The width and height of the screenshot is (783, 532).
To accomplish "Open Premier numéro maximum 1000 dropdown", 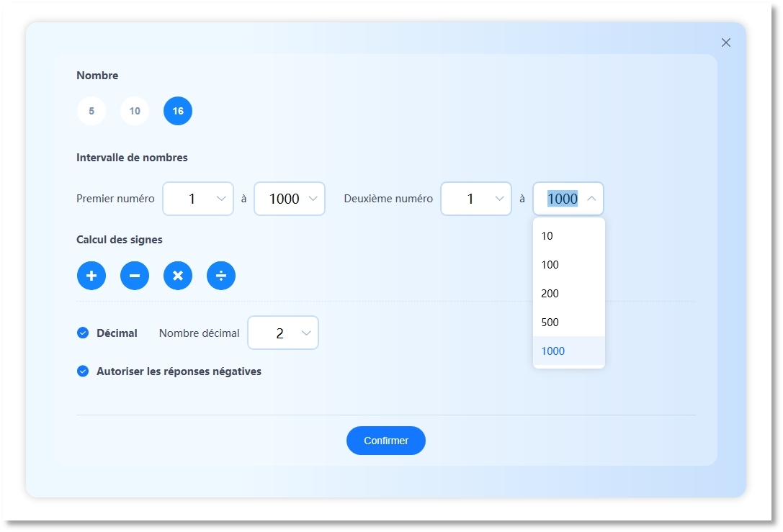I will [290, 199].
